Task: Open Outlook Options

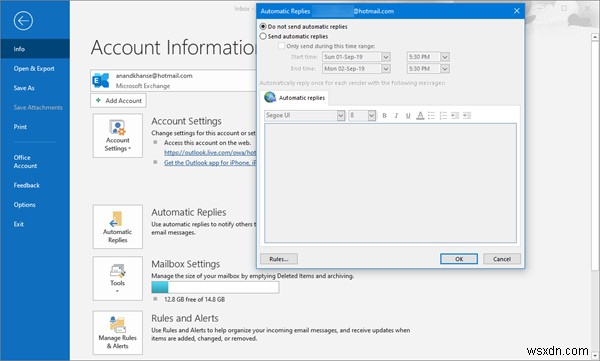Action: tap(24, 205)
